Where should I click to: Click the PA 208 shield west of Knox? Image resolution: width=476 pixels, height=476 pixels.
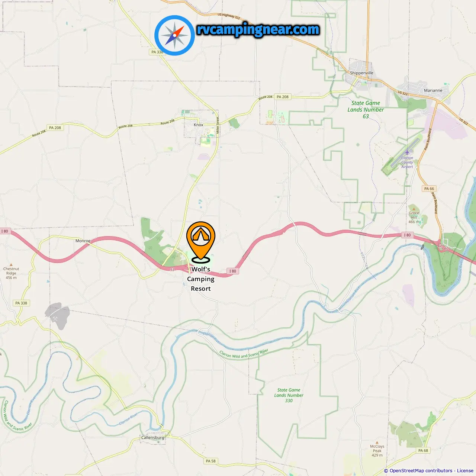[55, 128]
